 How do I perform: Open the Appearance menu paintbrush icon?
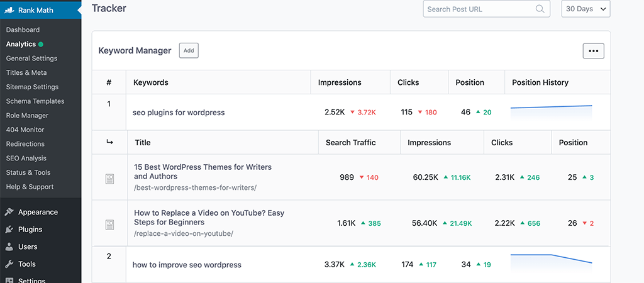[x=9, y=212]
